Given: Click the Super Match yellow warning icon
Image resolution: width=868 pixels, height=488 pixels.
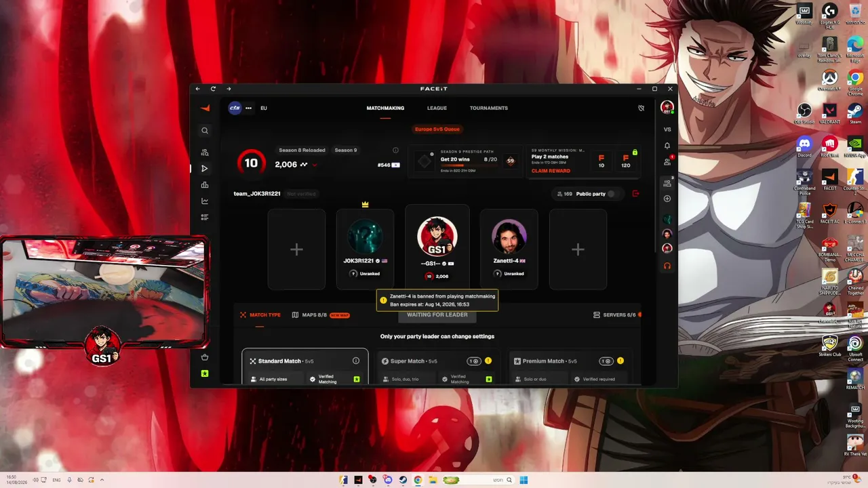Looking at the screenshot, I should tap(488, 361).
